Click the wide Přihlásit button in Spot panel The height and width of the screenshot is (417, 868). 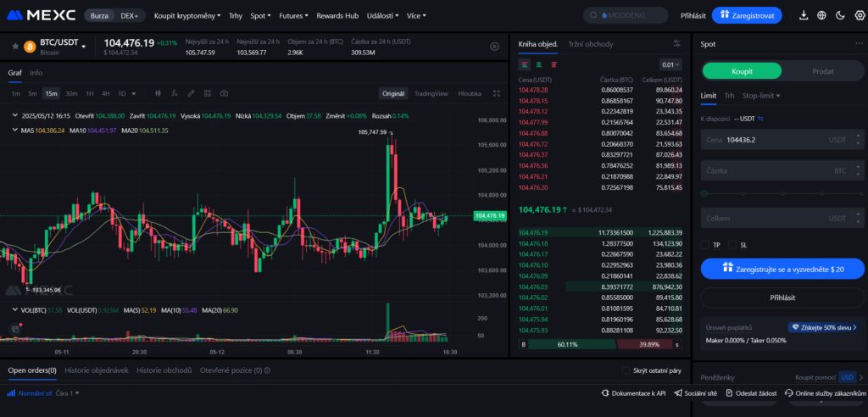point(782,297)
